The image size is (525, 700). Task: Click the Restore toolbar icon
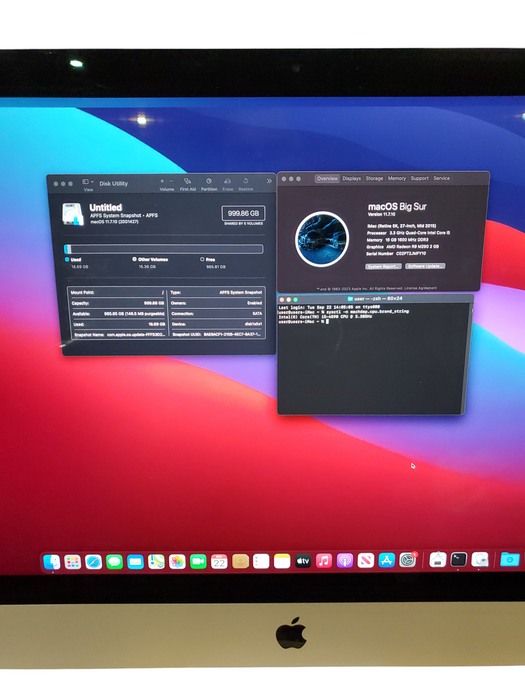click(x=246, y=181)
